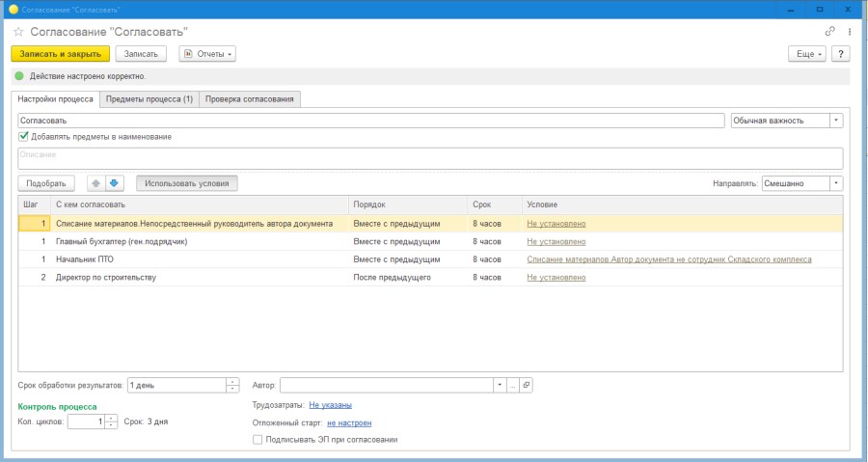Open the vertical three-dot options menu
The height and width of the screenshot is (462, 868).
(849, 31)
